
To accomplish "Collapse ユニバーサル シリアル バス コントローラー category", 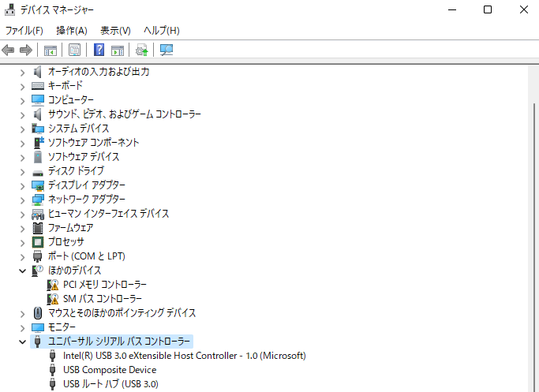I will (x=22, y=342).
